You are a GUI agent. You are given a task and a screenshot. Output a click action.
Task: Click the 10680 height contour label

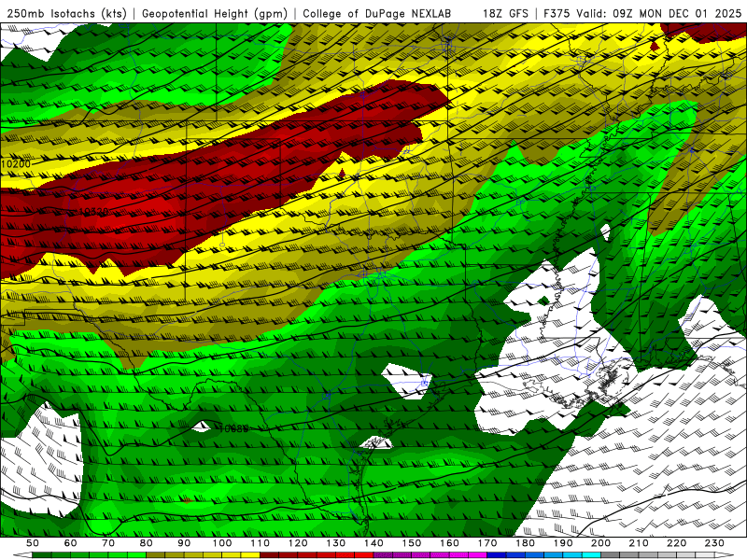234,428
